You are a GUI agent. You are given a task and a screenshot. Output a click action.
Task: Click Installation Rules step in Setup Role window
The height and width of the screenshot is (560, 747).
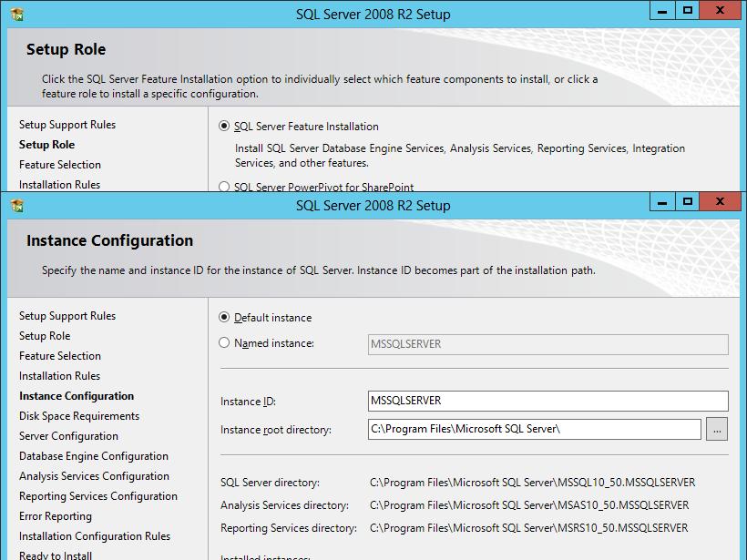pos(59,185)
